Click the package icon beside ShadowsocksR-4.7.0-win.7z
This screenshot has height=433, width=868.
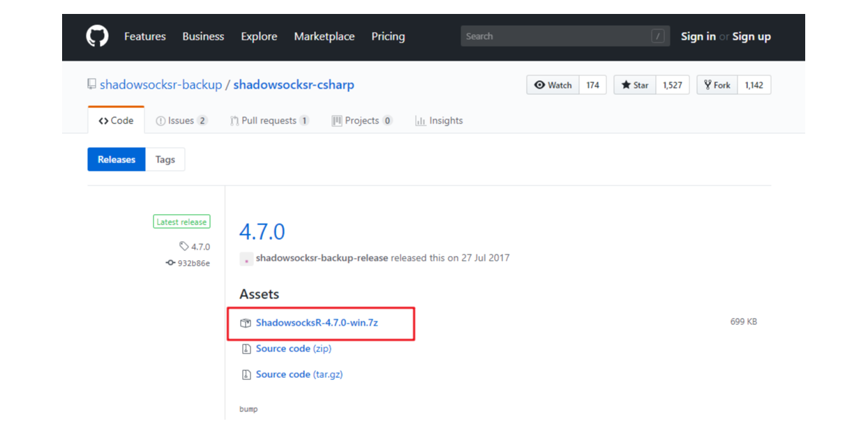tap(246, 323)
